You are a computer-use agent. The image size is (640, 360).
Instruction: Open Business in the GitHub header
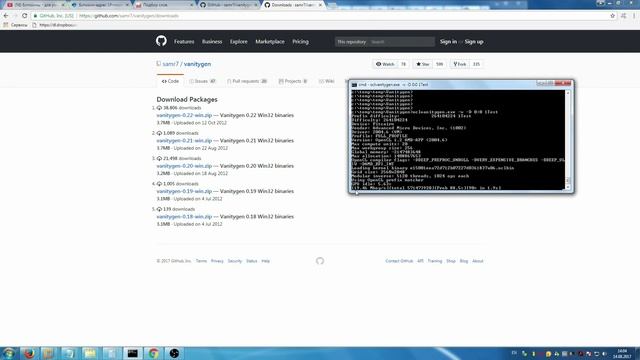(x=212, y=42)
